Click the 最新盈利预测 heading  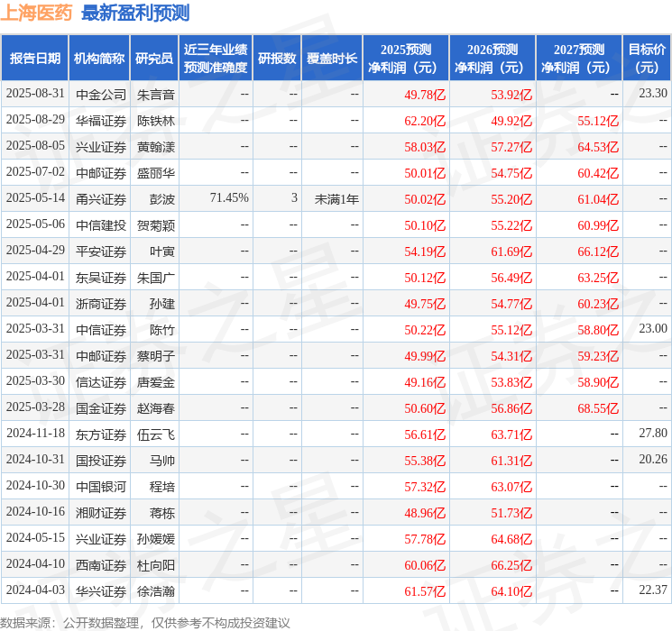[x=135, y=13]
